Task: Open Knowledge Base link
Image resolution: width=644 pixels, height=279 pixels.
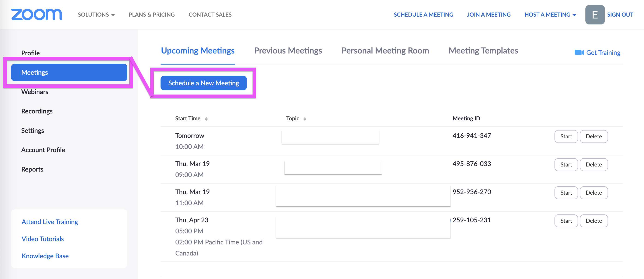Action: [x=45, y=256]
